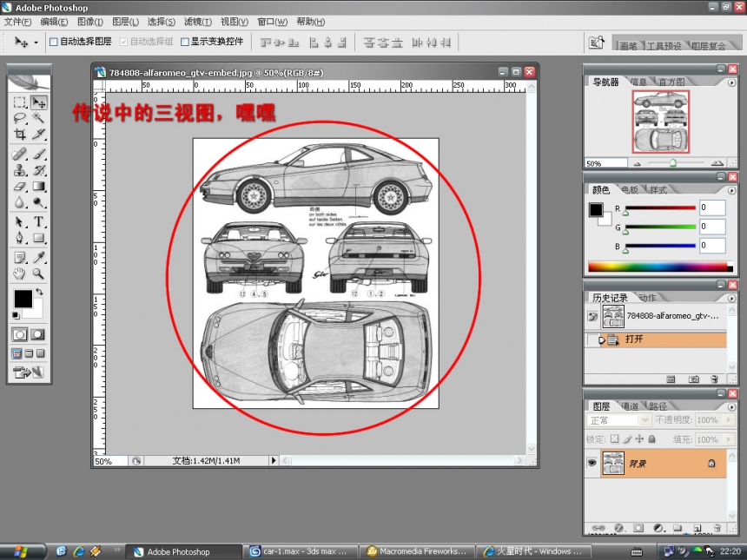Click 画笔 palette well tab
Viewport: 747px width, 560px height.
pyautogui.click(x=629, y=46)
